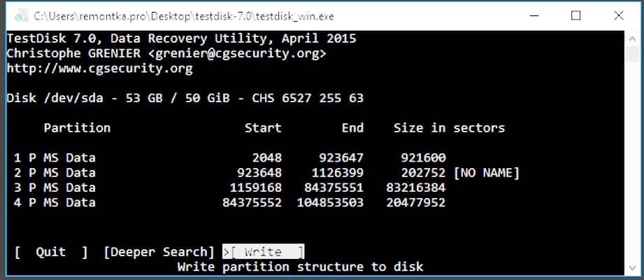
Task: Select the Quit option
Action: [51, 252]
